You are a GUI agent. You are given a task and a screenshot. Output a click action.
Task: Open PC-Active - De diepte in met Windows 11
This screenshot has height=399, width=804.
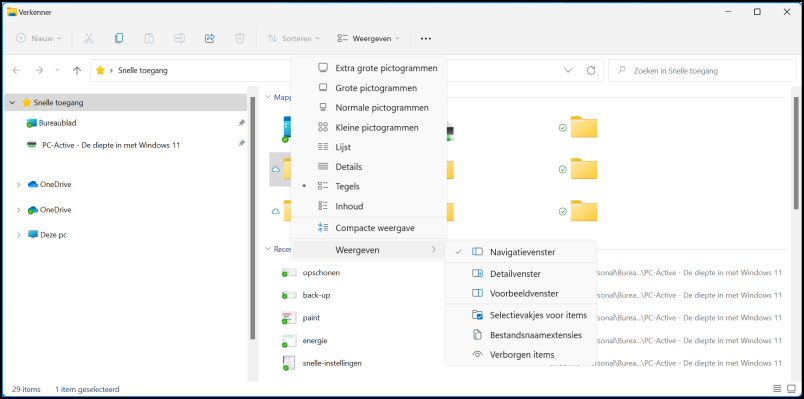tap(111, 145)
